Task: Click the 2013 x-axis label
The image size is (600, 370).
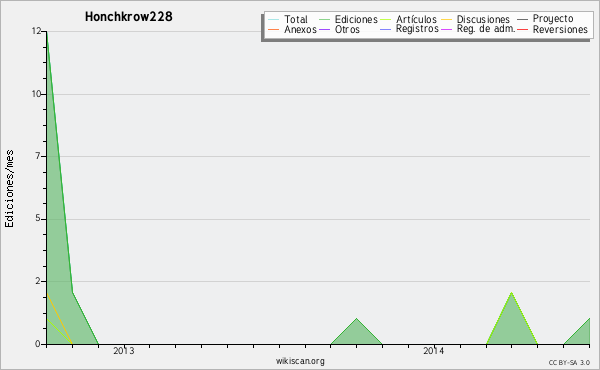Action: click(x=124, y=351)
